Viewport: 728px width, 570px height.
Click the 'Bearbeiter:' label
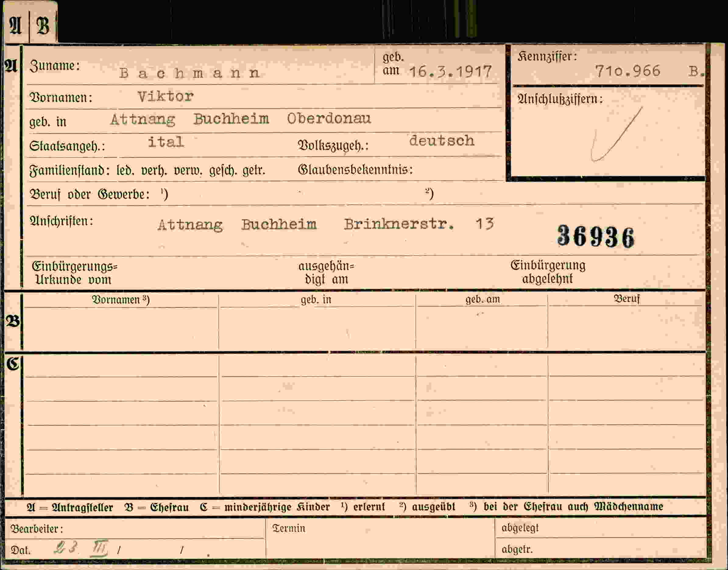click(x=37, y=529)
